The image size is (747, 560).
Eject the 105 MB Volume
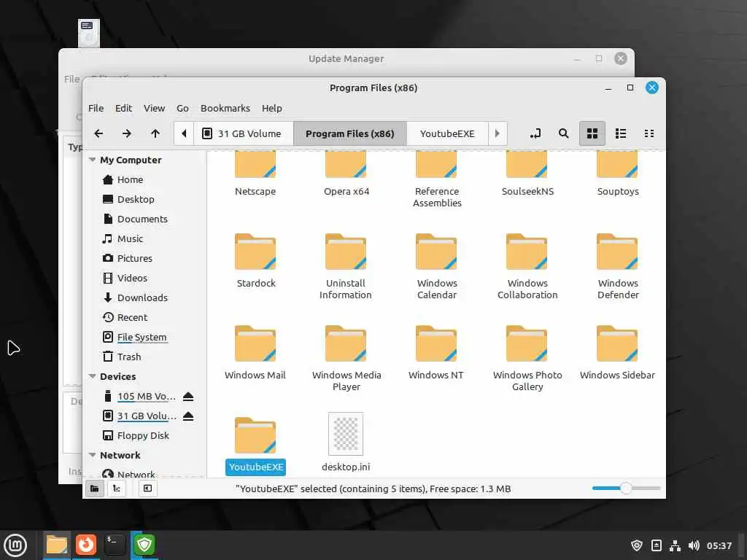(x=188, y=396)
